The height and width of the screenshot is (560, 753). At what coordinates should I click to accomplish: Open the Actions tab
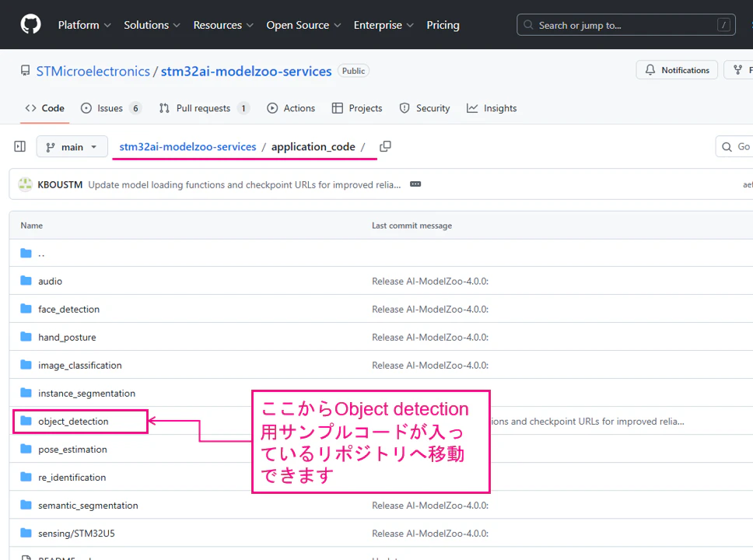pyautogui.click(x=291, y=108)
